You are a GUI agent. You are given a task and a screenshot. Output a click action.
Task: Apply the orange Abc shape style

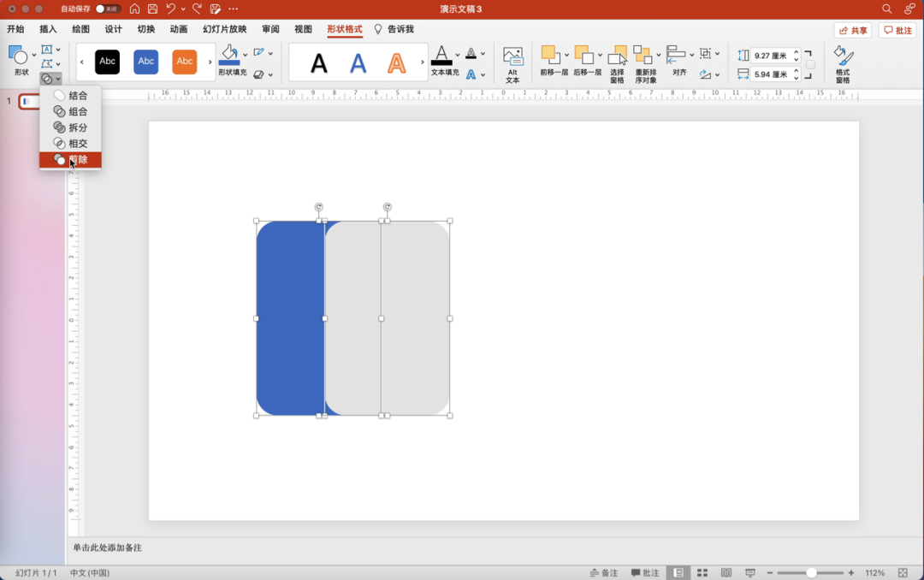point(185,62)
